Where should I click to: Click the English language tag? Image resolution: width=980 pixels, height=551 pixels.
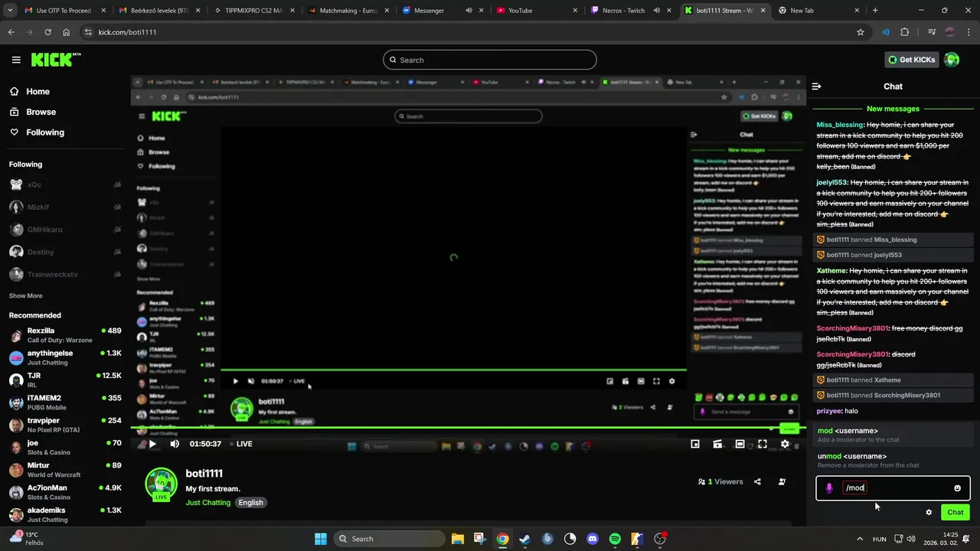(x=250, y=503)
